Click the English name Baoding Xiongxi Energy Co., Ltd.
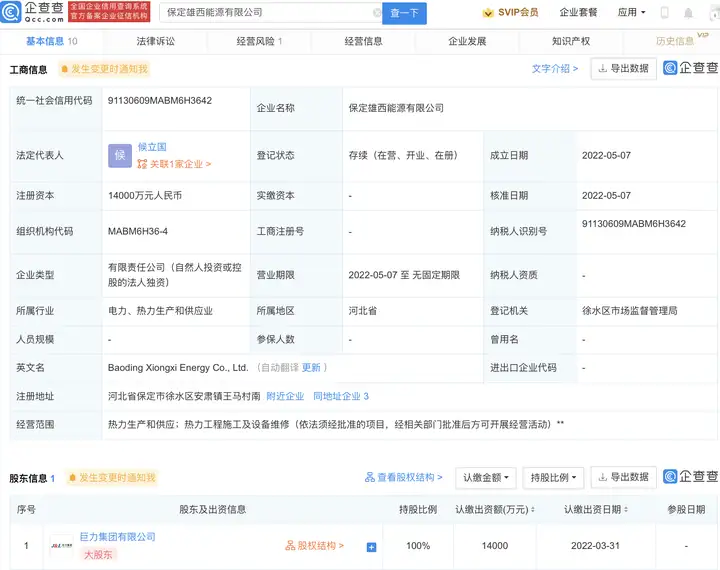This screenshot has width=720, height=570. tap(178, 367)
